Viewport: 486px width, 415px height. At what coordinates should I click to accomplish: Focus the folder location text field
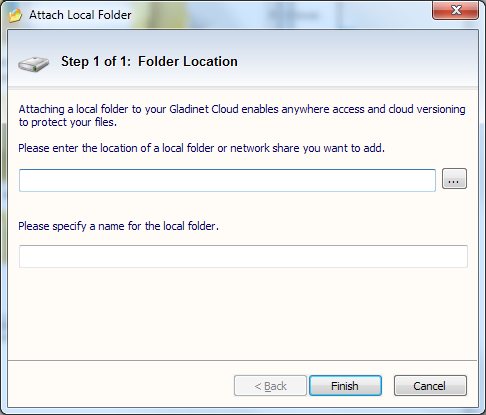click(x=227, y=180)
